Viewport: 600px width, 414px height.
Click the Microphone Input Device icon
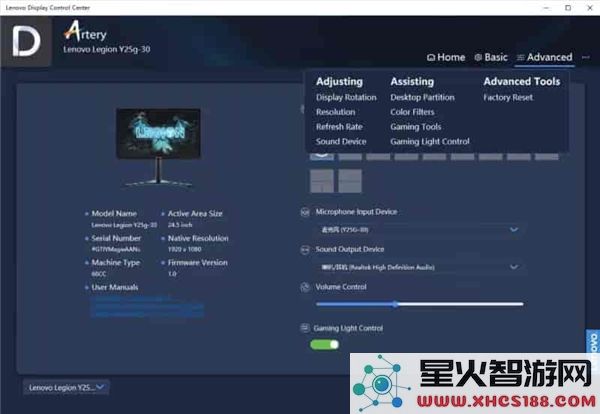point(305,212)
